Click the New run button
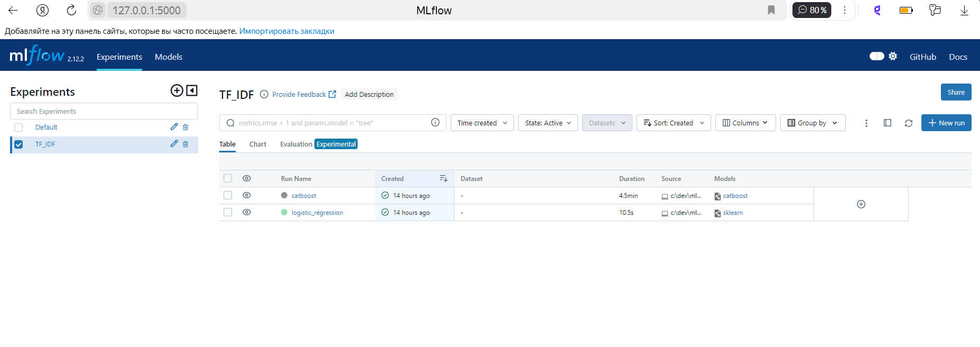 coord(946,123)
